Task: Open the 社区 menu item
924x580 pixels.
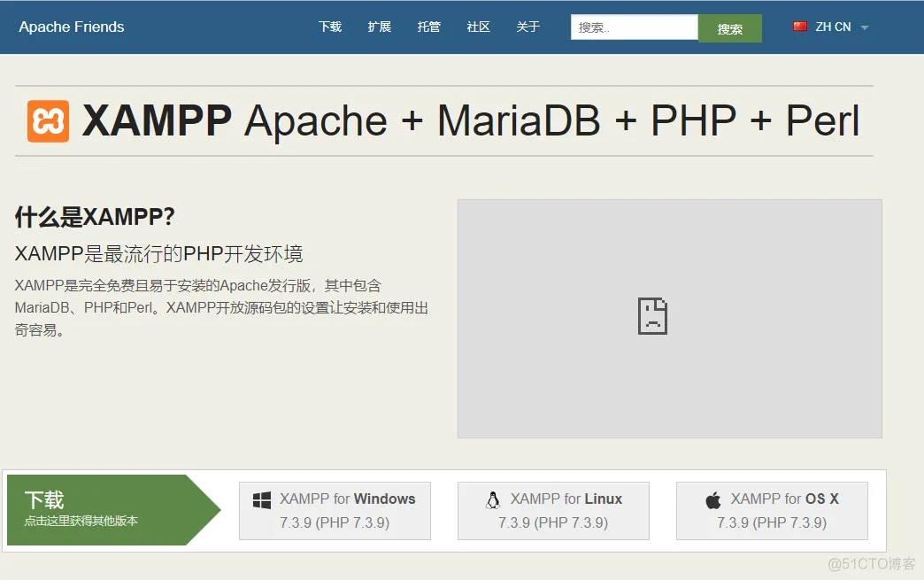Action: [x=479, y=27]
